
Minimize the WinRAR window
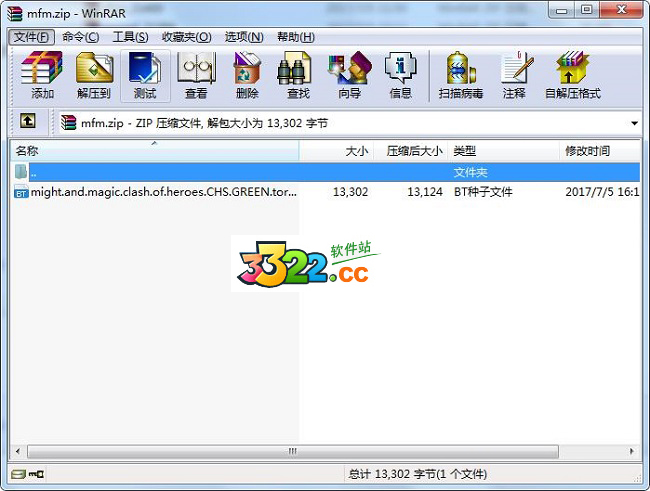point(562,10)
